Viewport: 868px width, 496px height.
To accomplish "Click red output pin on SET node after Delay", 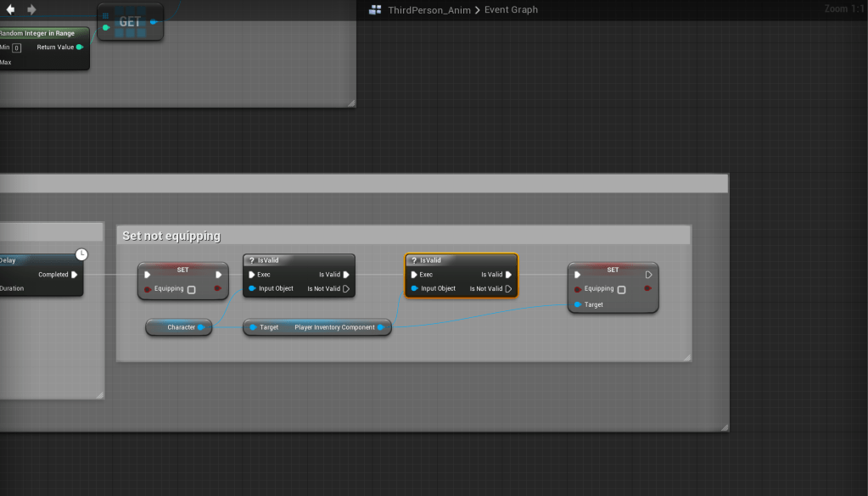I will [217, 288].
